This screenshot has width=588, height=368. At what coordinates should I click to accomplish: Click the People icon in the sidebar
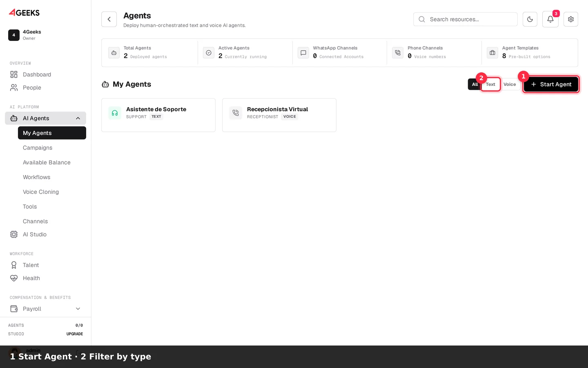[14, 88]
